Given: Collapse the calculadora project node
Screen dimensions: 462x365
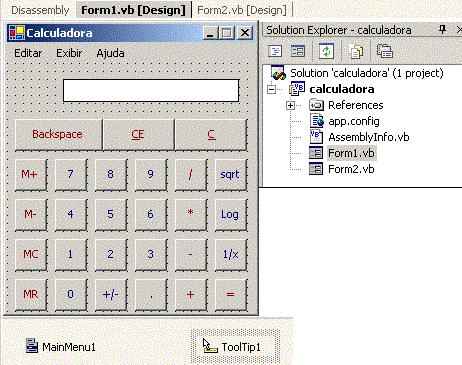Looking at the screenshot, I should pos(272,89).
